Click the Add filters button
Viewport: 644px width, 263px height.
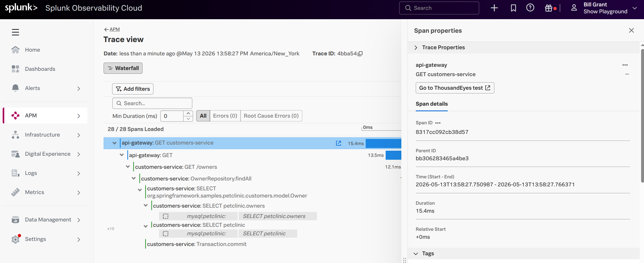pyautogui.click(x=133, y=89)
